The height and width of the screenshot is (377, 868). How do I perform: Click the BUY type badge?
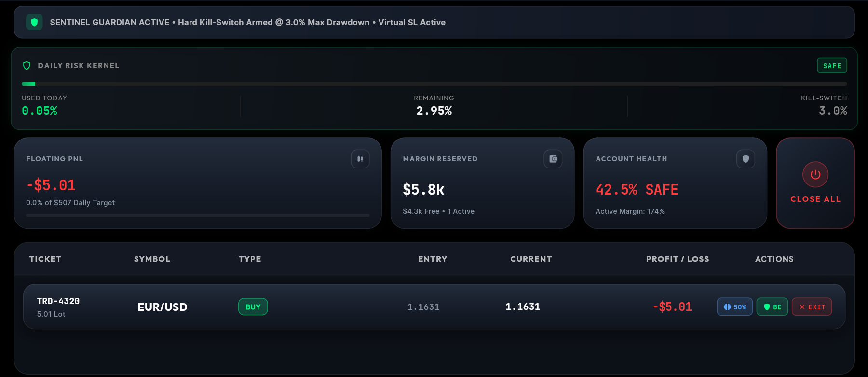coord(253,307)
